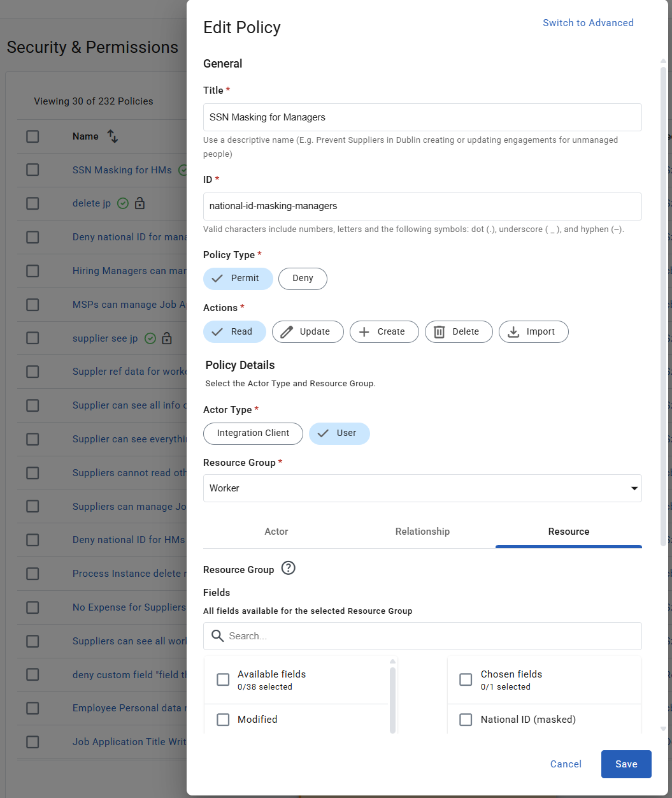Click the Title input field
672x798 pixels.
point(422,117)
